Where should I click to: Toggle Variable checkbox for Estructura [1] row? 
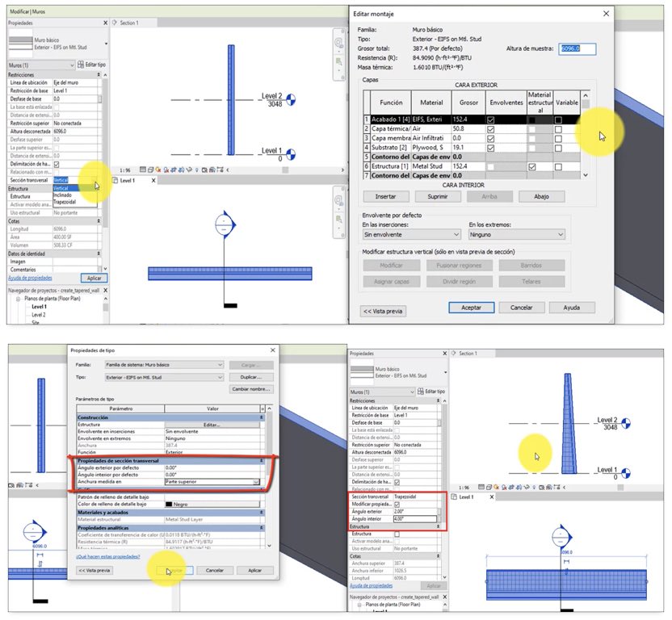point(558,166)
